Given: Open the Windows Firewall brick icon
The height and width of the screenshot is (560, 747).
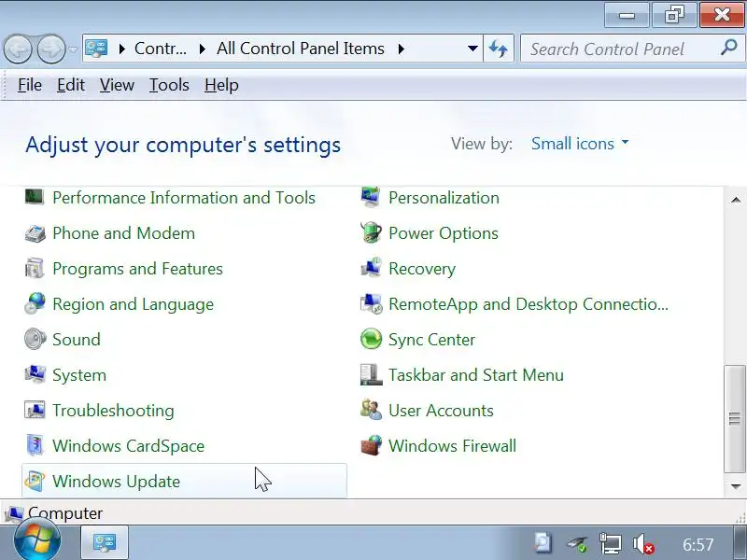Looking at the screenshot, I should pos(371,446).
